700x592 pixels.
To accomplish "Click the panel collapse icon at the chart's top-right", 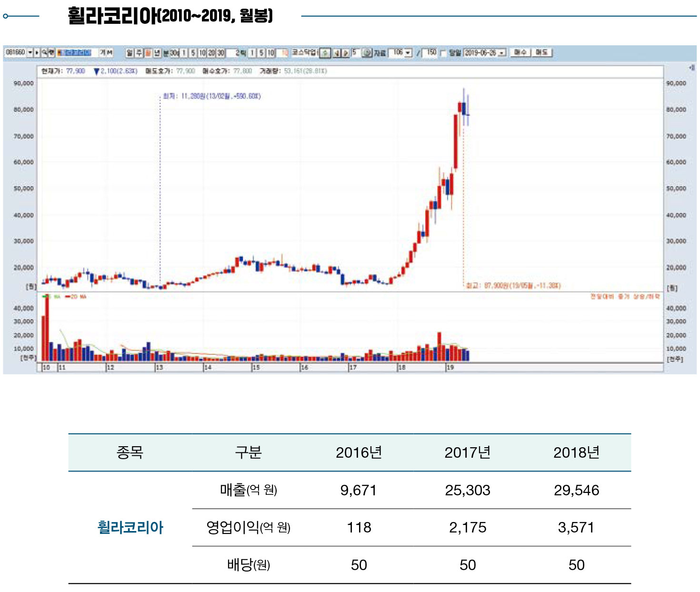I will click(691, 68).
